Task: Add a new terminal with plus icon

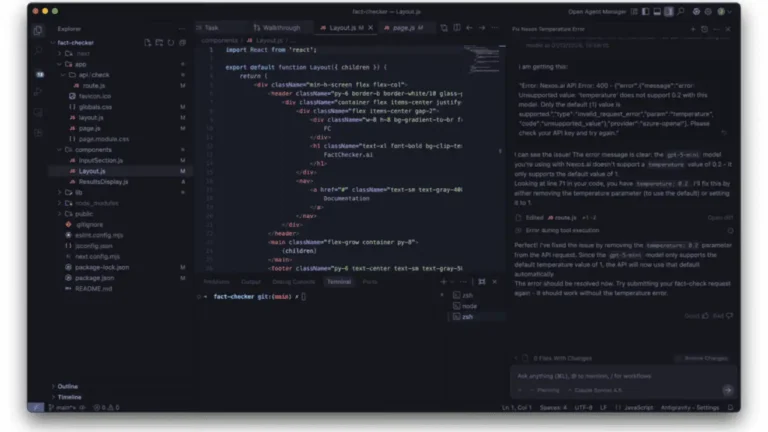Action: pyautogui.click(x=443, y=282)
